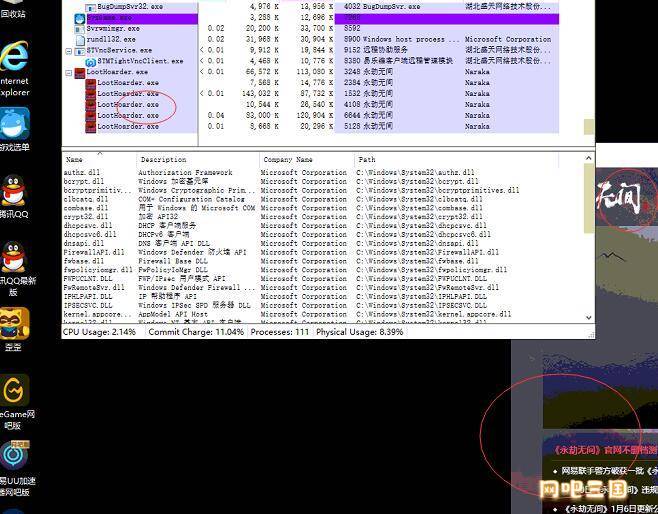This screenshot has width=658, height=514.
Task: Click the red icon of LootHoarder.exe PID 1532
Action: [x=91, y=94]
